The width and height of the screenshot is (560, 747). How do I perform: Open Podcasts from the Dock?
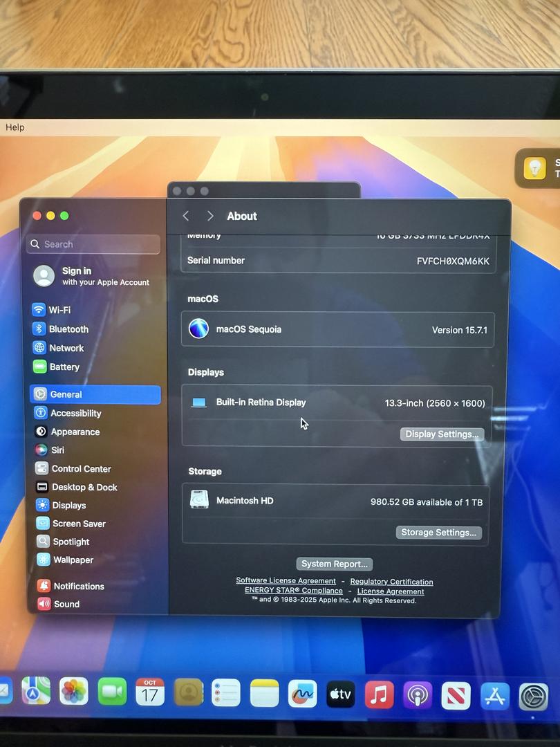coord(418,695)
